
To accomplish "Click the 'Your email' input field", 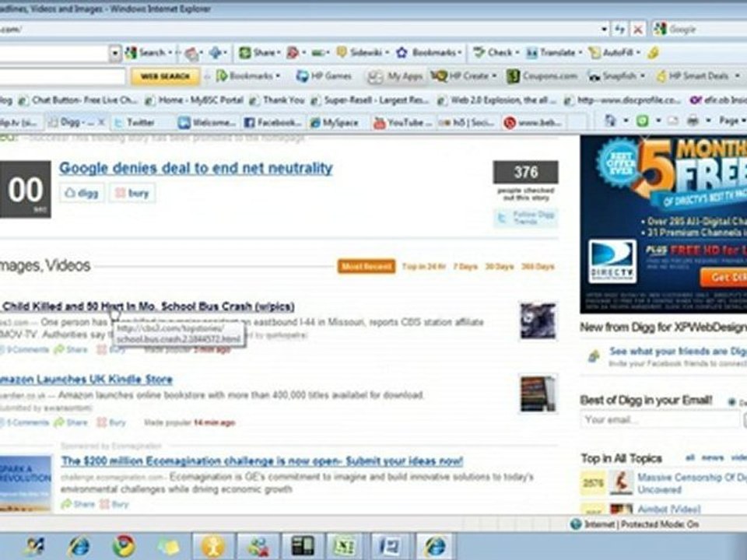I will (660, 420).
